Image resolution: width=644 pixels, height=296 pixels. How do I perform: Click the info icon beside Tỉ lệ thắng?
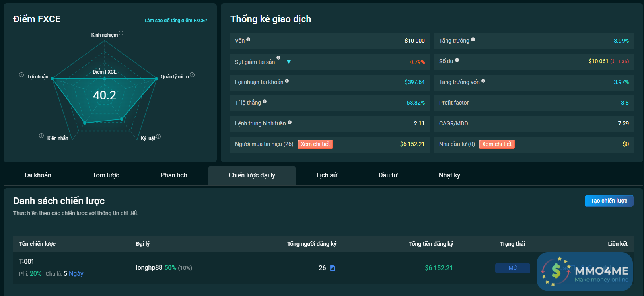click(x=265, y=101)
